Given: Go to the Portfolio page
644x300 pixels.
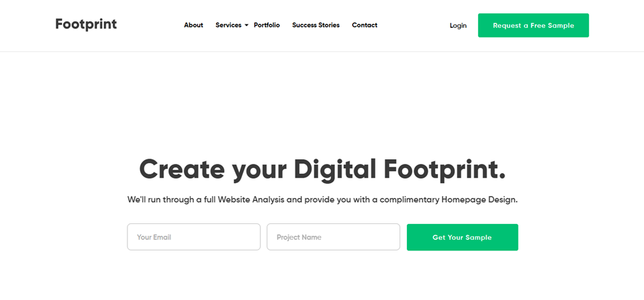Looking at the screenshot, I should click(x=267, y=25).
